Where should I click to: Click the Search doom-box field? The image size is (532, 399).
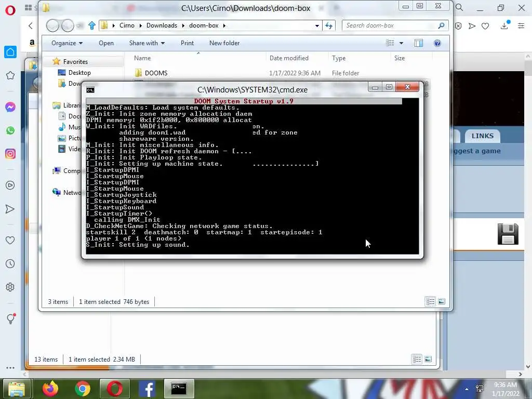395,25
